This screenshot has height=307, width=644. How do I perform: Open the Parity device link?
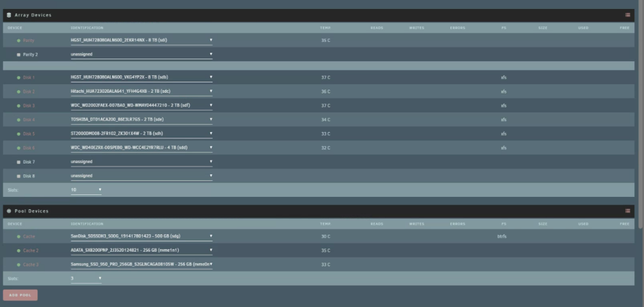[x=28, y=41]
